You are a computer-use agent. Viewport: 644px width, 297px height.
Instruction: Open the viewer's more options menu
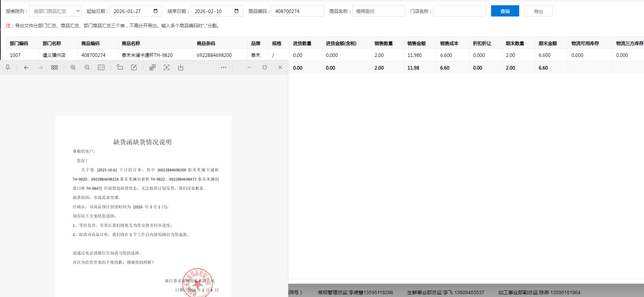224,67
